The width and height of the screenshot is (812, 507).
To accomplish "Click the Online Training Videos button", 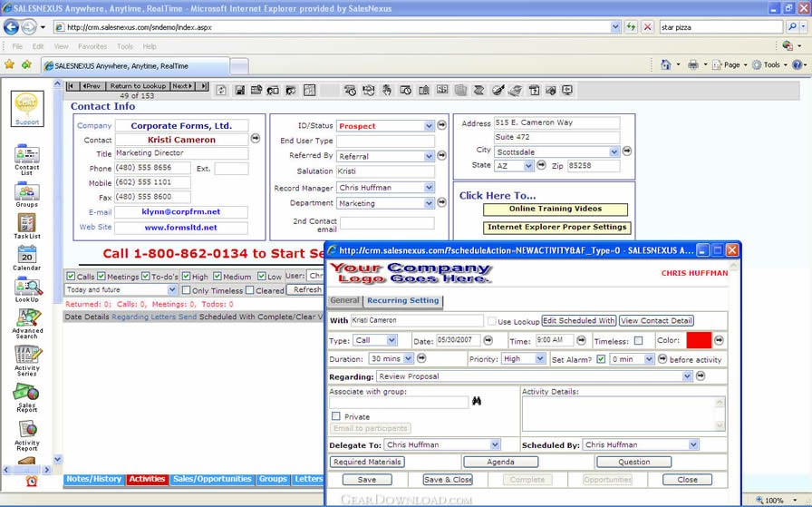I will pyautogui.click(x=556, y=209).
